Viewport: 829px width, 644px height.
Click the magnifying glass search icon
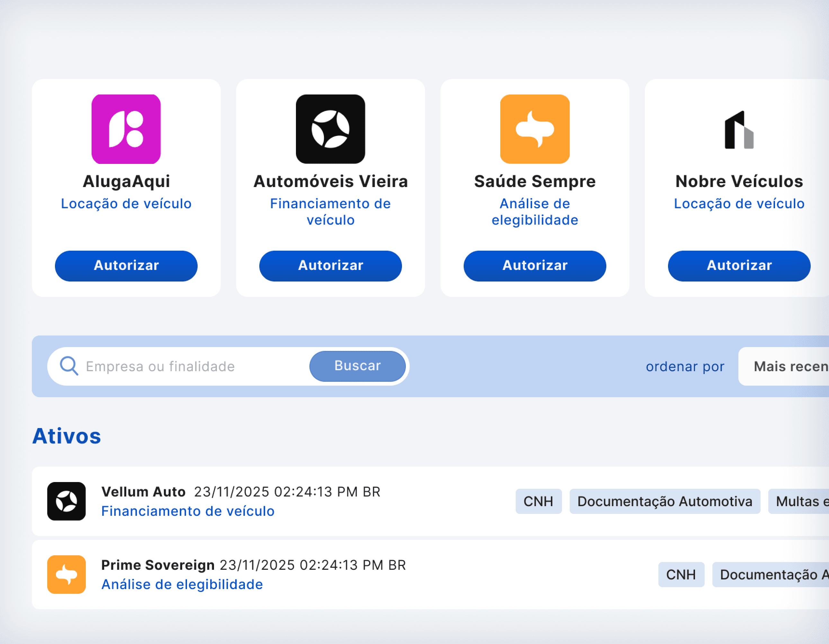(x=69, y=366)
